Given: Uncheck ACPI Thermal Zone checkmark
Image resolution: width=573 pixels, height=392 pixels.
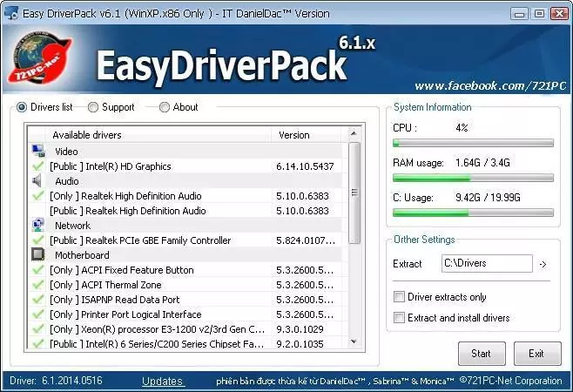Looking at the screenshot, I should click(x=37, y=285).
